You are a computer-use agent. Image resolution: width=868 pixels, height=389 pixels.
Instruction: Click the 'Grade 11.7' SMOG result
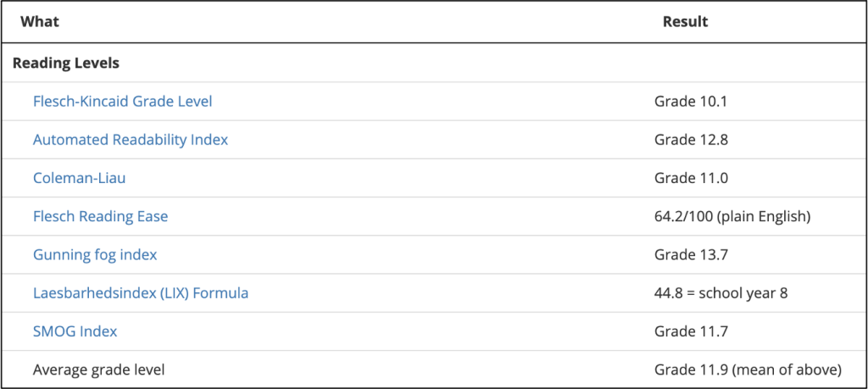point(691,331)
